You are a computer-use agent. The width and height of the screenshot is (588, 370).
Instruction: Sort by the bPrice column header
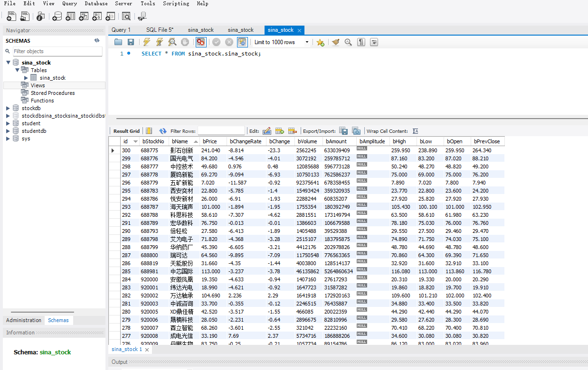(210, 141)
